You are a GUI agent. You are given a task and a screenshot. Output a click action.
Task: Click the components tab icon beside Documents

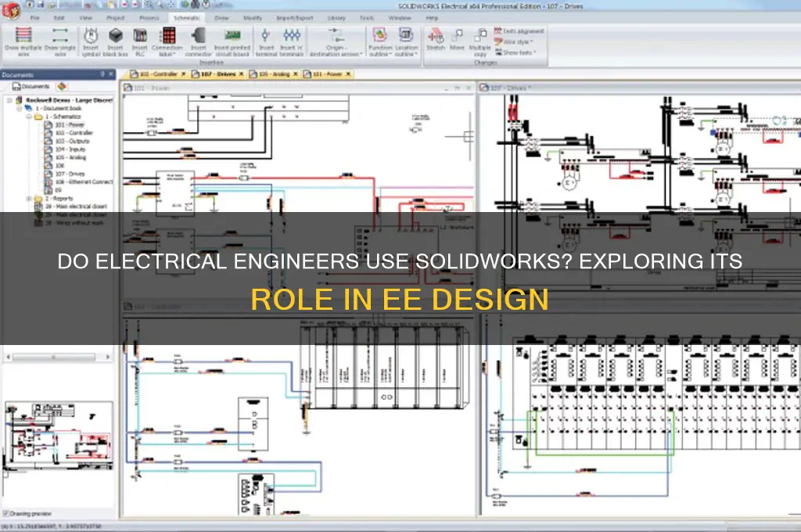pos(62,86)
